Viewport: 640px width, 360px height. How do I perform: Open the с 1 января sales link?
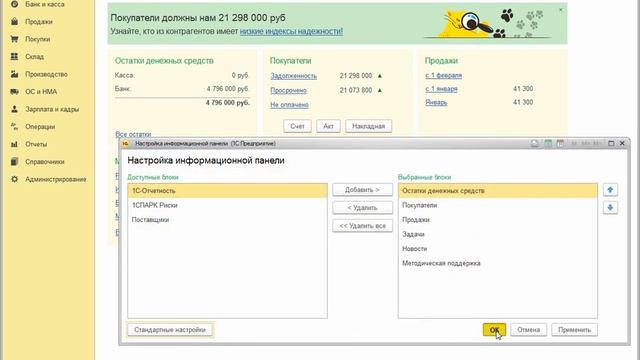[441, 89]
